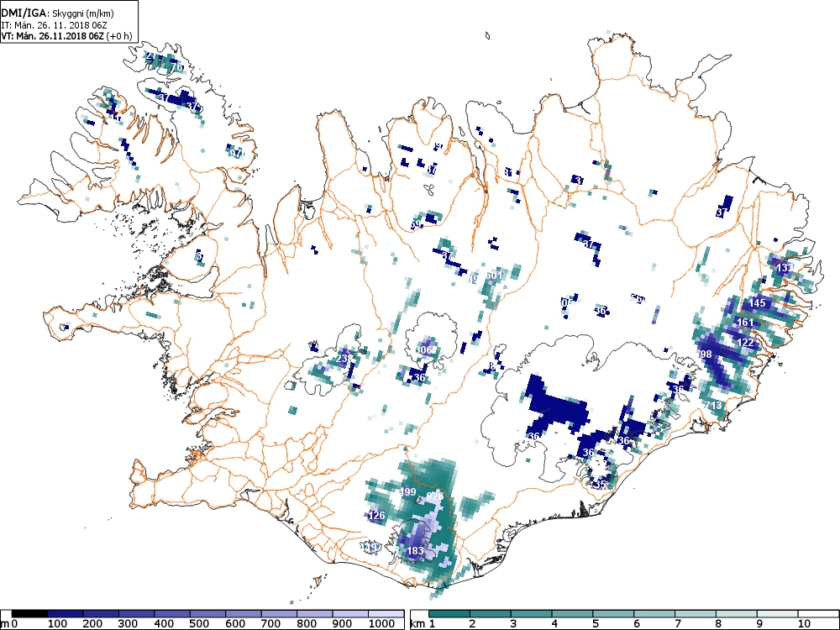The height and width of the screenshot is (630, 840).
Task: Click the dark teal swatch above km '1'
Action: (449, 614)
